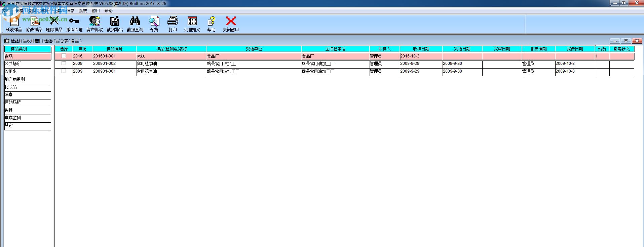Click sample number 200901-001
Screen dimensions: 644x247
115,72
